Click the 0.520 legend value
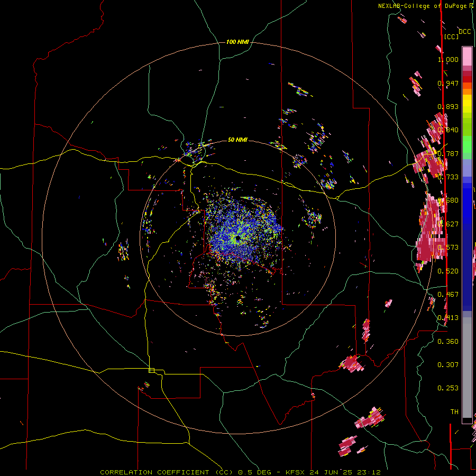476x476 pixels. [x=448, y=271]
